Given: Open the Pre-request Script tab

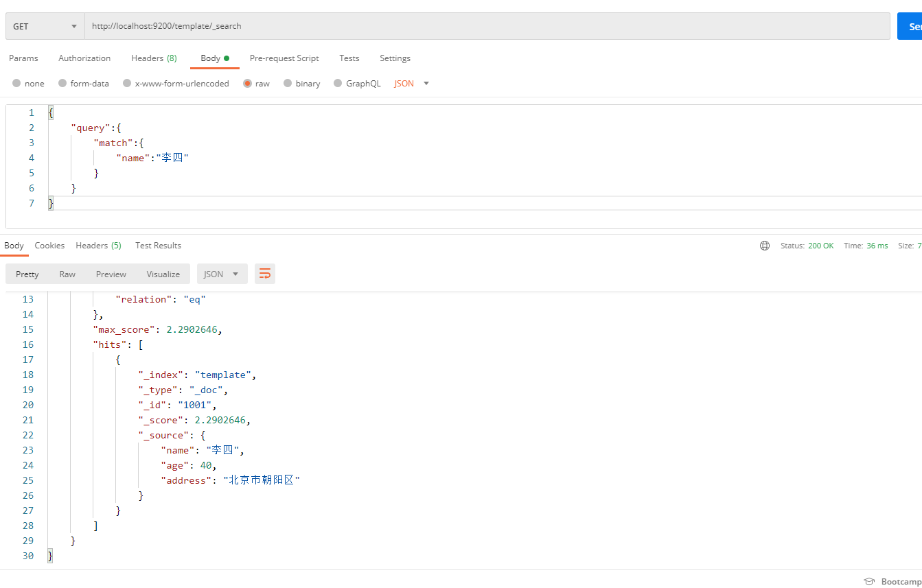Looking at the screenshot, I should coord(284,58).
